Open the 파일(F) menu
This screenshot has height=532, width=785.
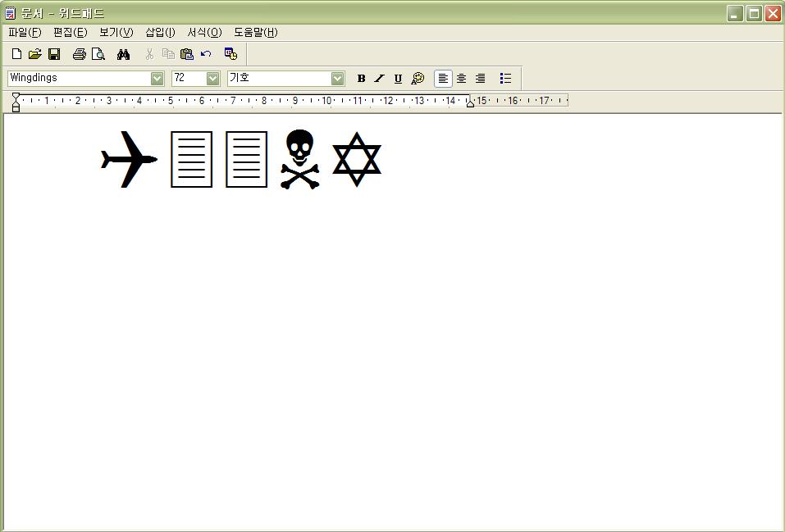[x=25, y=32]
